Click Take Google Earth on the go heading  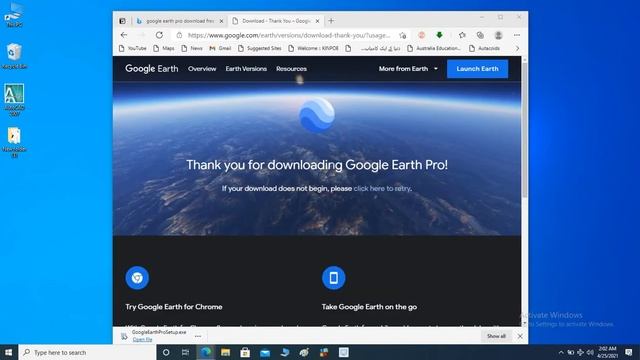pos(369,307)
